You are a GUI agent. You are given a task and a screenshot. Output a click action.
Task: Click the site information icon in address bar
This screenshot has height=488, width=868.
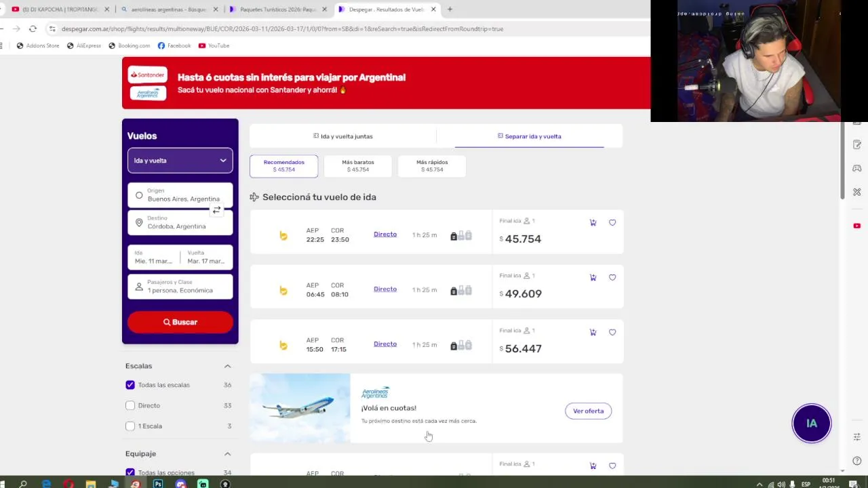(52, 28)
